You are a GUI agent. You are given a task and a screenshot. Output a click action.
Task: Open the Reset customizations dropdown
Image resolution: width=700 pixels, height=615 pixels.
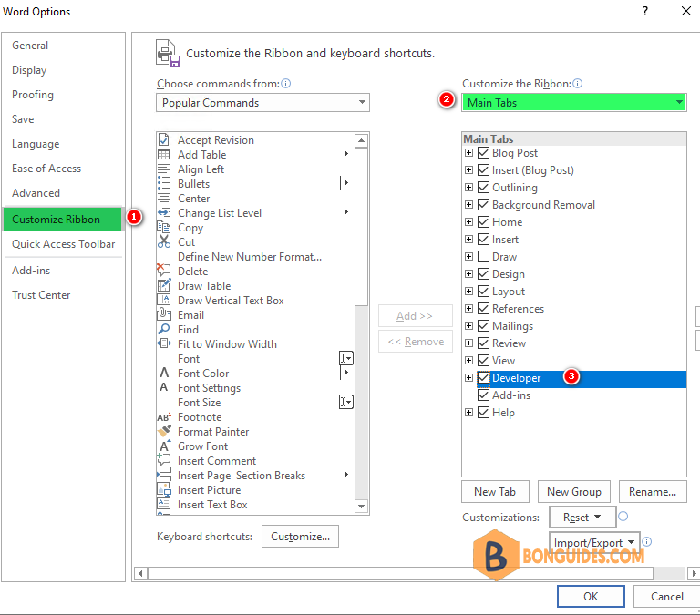click(x=582, y=518)
